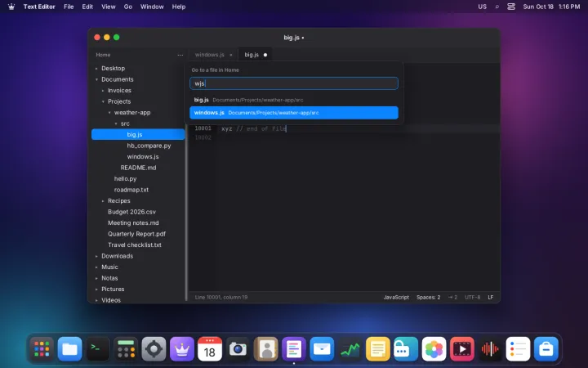Close the windows.js tab
The image size is (588, 368).
tap(231, 55)
